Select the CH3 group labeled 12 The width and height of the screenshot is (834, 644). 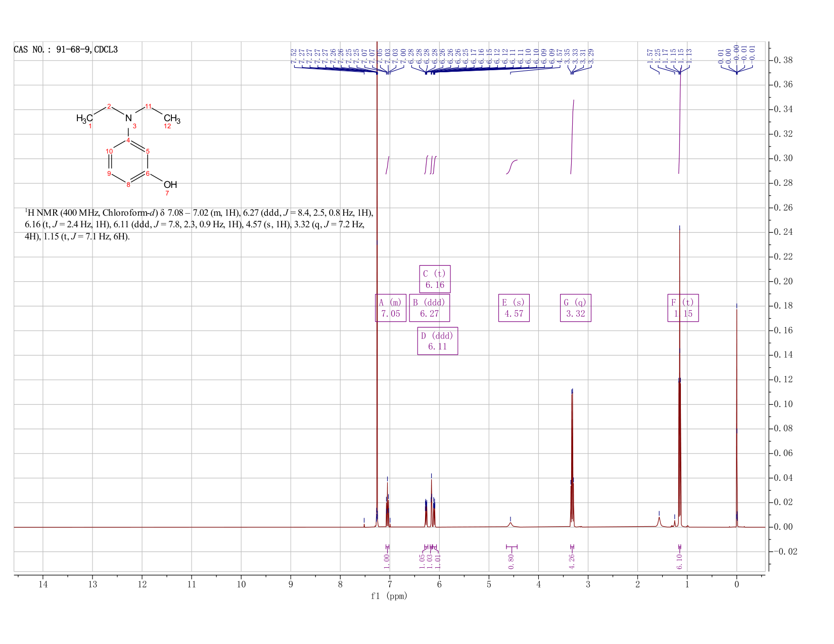[172, 119]
